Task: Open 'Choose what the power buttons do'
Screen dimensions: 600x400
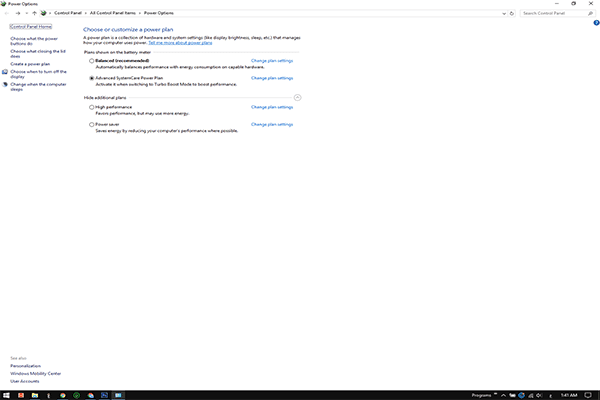Action: (x=34, y=41)
